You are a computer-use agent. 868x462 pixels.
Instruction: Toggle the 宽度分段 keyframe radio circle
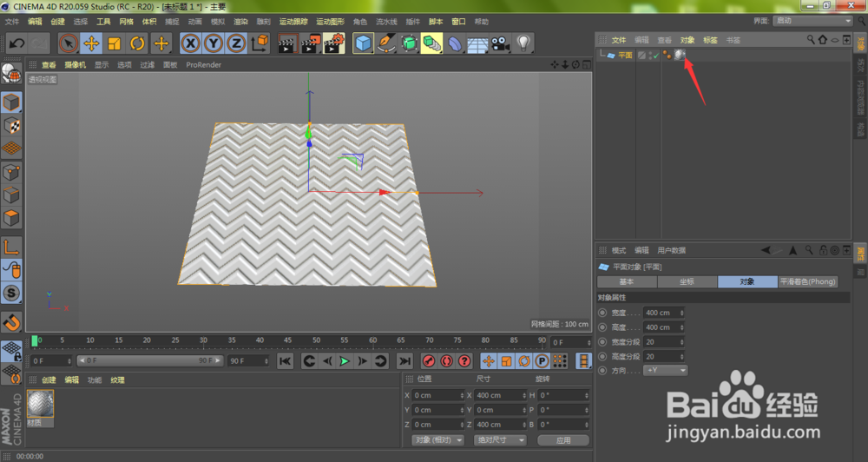603,342
